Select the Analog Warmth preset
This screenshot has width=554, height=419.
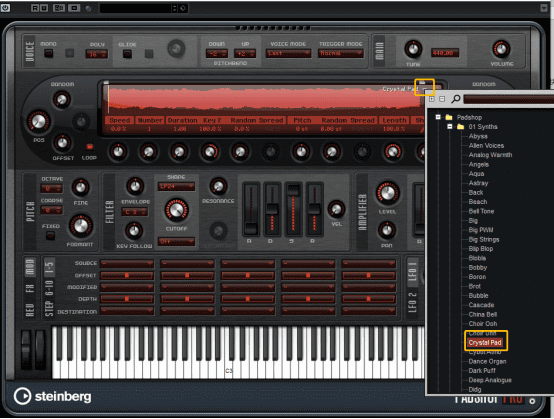tap(490, 155)
